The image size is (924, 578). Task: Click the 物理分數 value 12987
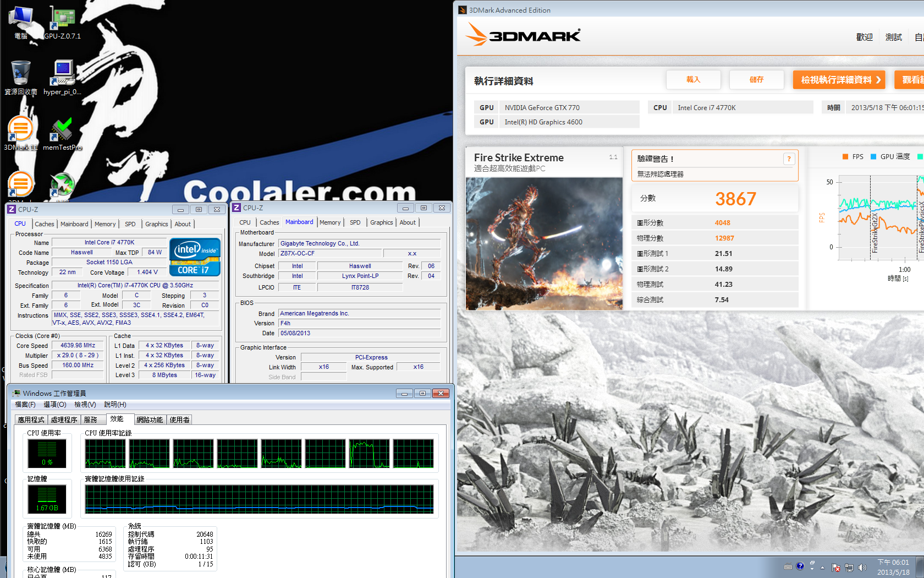725,238
